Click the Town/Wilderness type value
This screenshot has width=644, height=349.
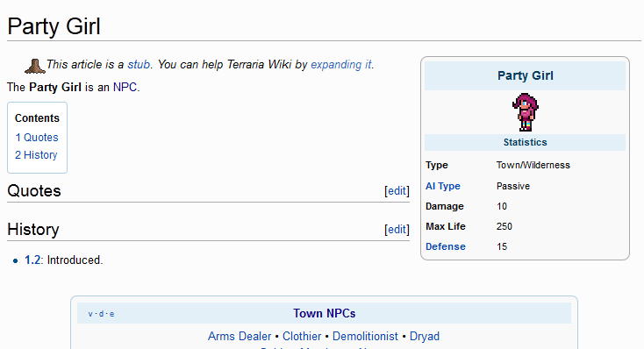pos(533,165)
